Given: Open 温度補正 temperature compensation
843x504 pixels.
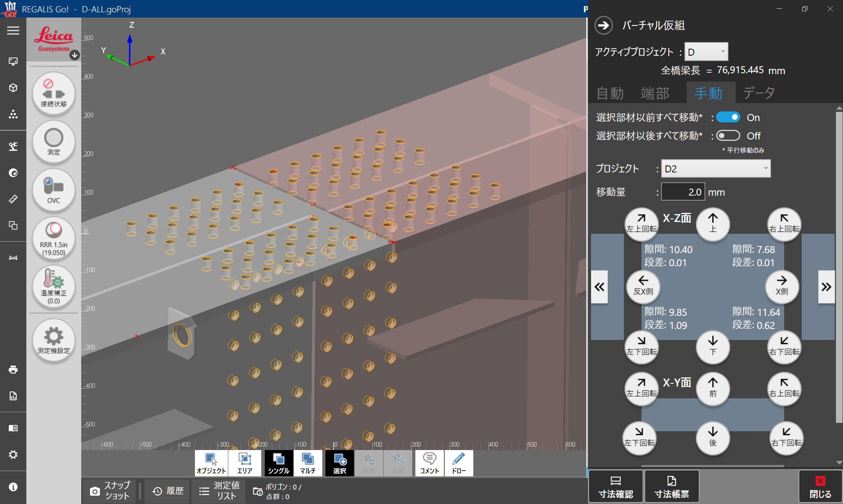Looking at the screenshot, I should (54, 287).
